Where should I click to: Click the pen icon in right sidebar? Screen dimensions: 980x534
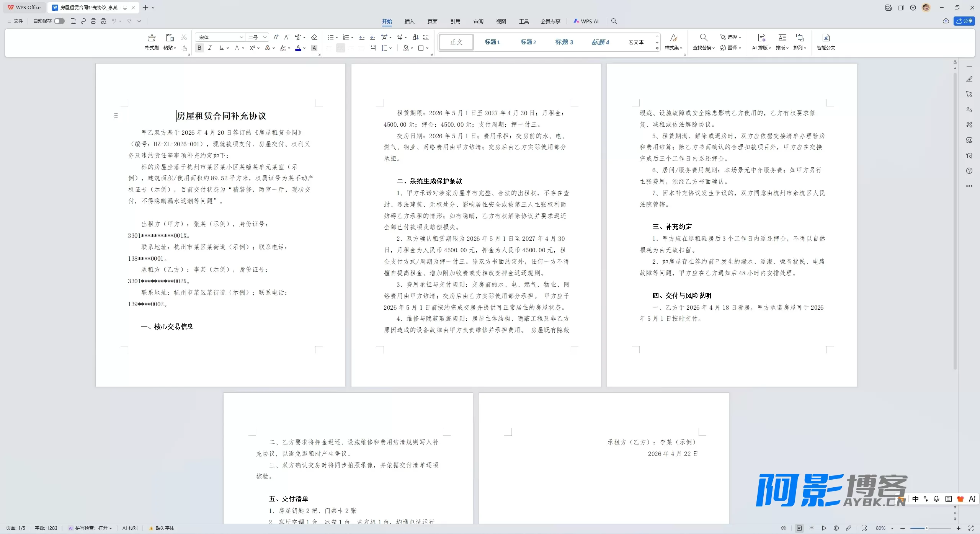tap(969, 79)
